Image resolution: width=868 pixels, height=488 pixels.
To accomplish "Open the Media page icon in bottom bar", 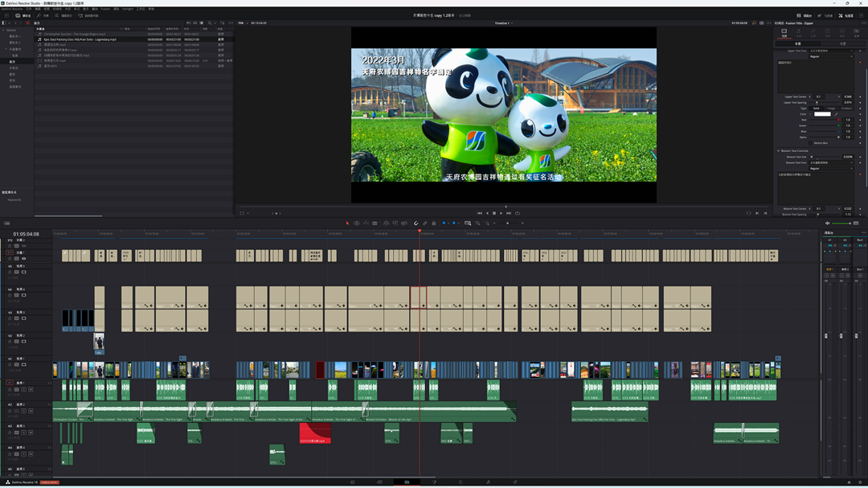I will point(353,482).
